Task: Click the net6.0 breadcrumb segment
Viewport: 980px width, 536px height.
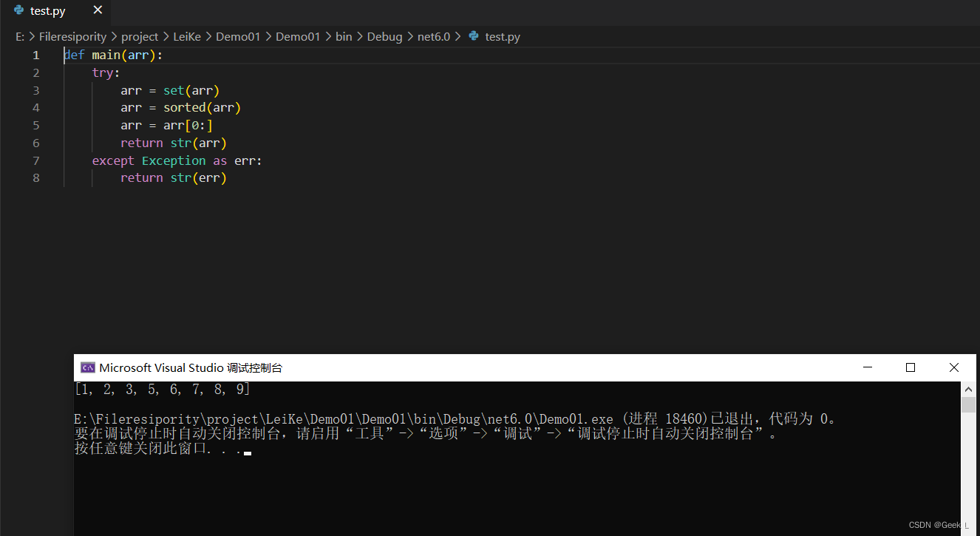Action: tap(434, 36)
